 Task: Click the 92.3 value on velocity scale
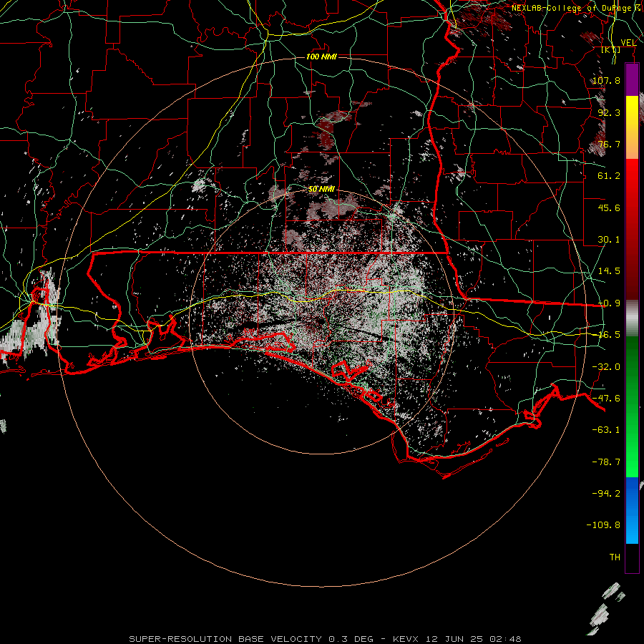point(609,112)
